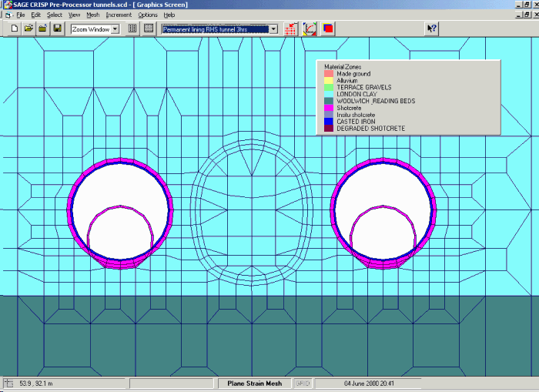Click the GRID indicator in status bar
Screen dimensions: 539x392
pyautogui.click(x=303, y=384)
